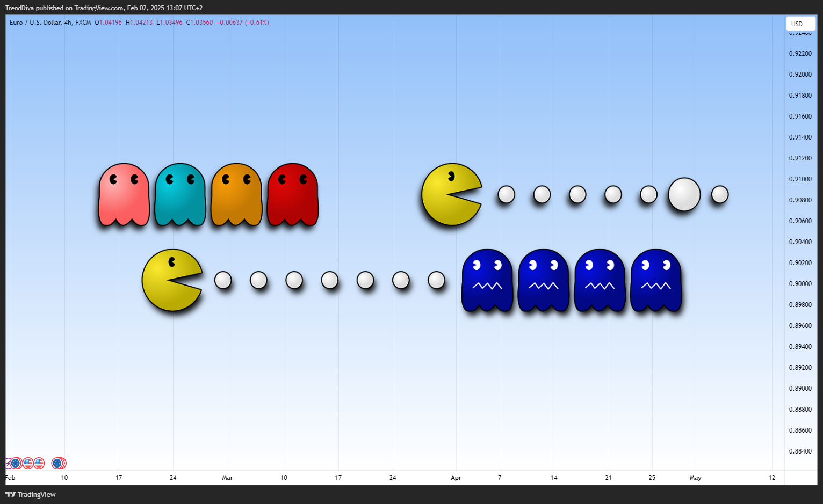The image size is (823, 504).
Task: Open the left US flag economic event
Action: pyautogui.click(x=28, y=463)
